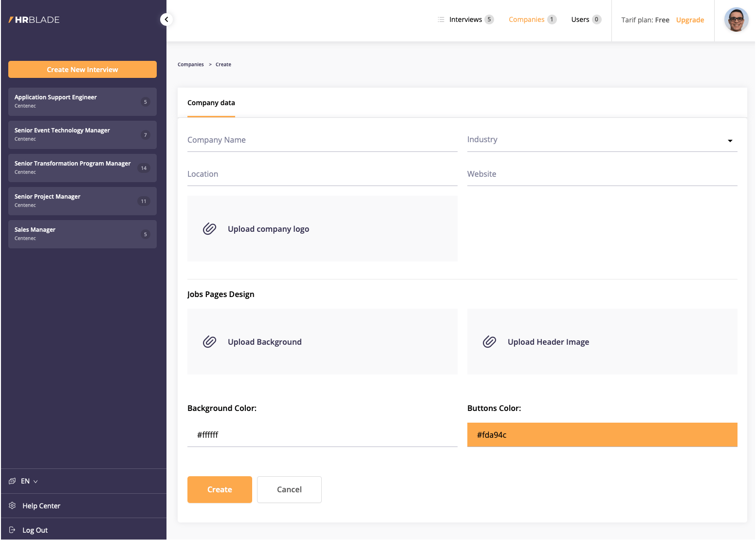Click Companies in the breadcrumb
Screen dimensions: 756x540
[191, 64]
